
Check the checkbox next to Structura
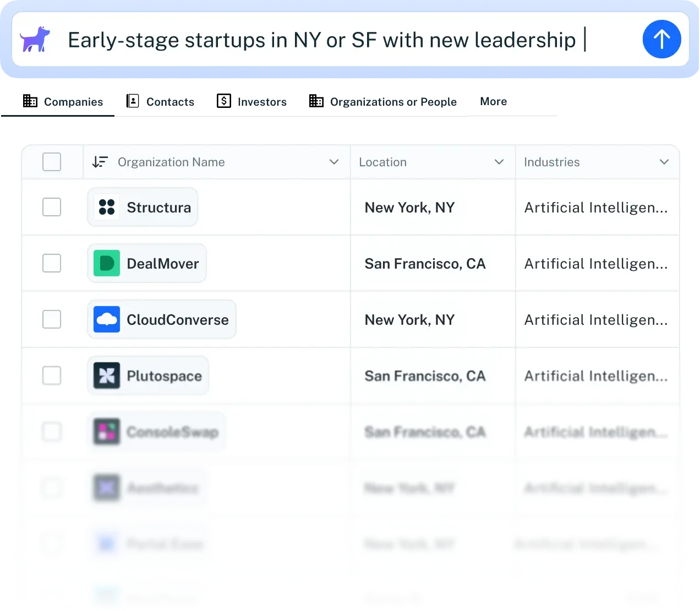(51, 207)
